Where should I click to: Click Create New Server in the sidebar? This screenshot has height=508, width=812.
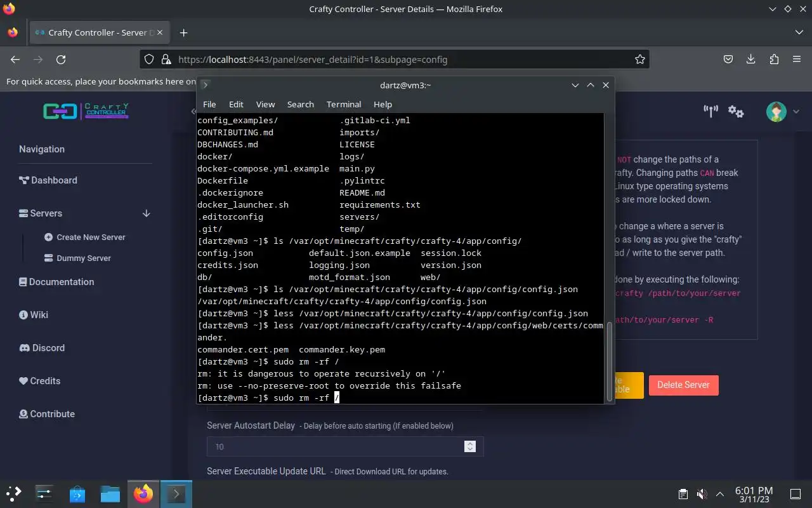click(85, 237)
